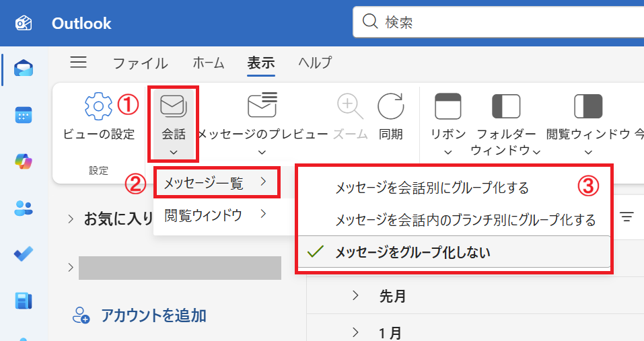Viewport: 644px width, 341px height.
Task: Click the filter icon above the message list
Action: tap(627, 217)
